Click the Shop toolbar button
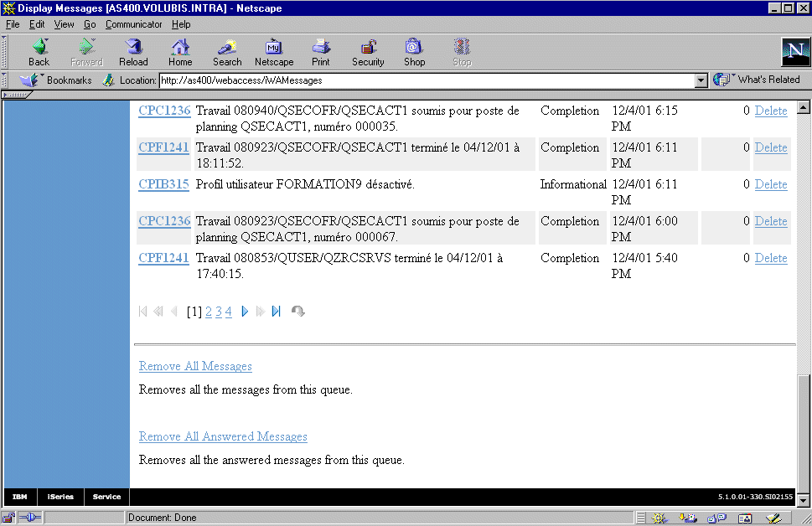Viewport: 812px width, 526px height. click(414, 52)
